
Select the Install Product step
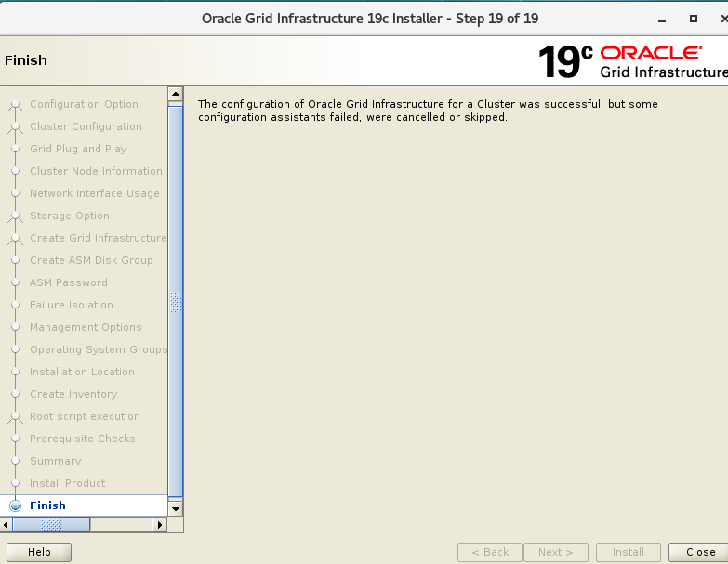(67, 483)
